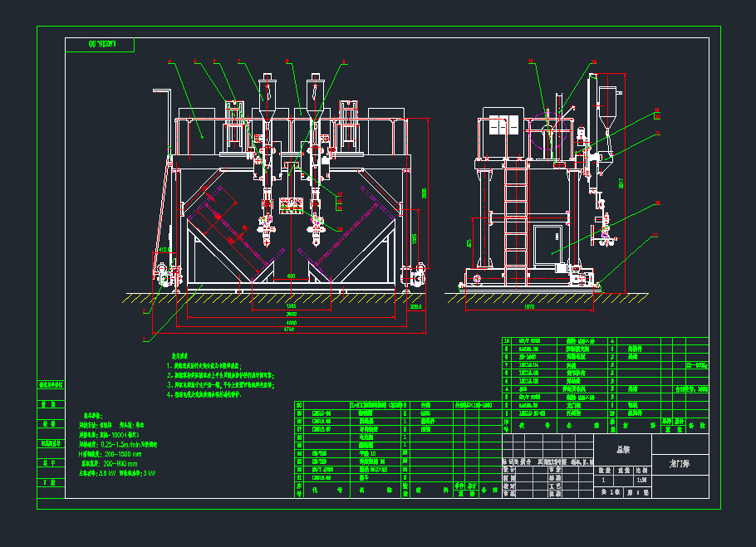Select the 1:30 scale cell in title block
This screenshot has height=547, width=756.
[639, 480]
